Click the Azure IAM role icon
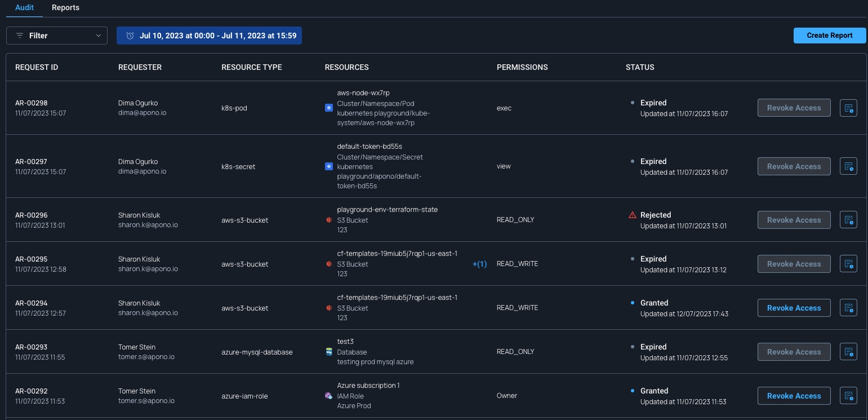 pyautogui.click(x=329, y=396)
